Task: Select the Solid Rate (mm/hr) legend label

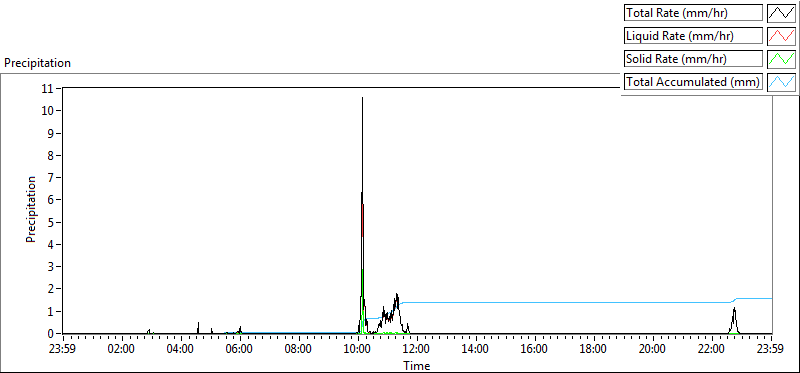Action: 693,59
